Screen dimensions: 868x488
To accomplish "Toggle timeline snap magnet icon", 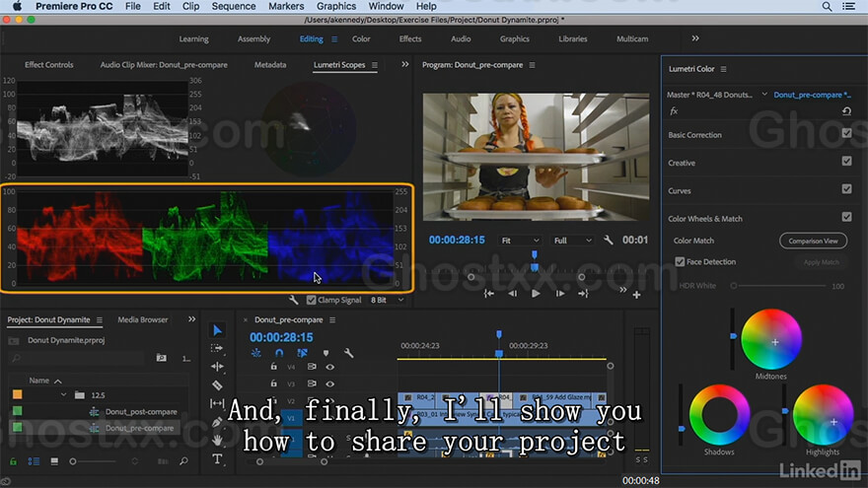I will tap(279, 353).
